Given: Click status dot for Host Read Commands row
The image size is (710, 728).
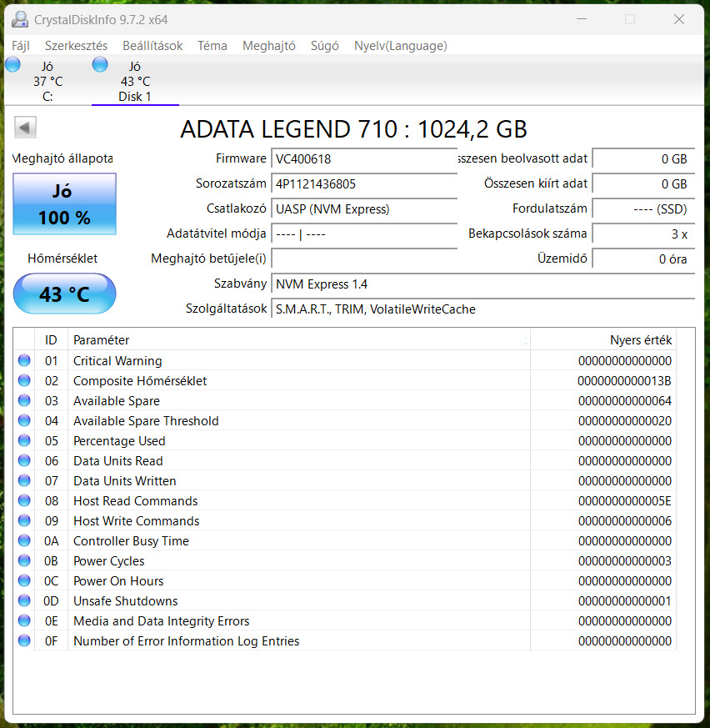Looking at the screenshot, I should (24, 500).
